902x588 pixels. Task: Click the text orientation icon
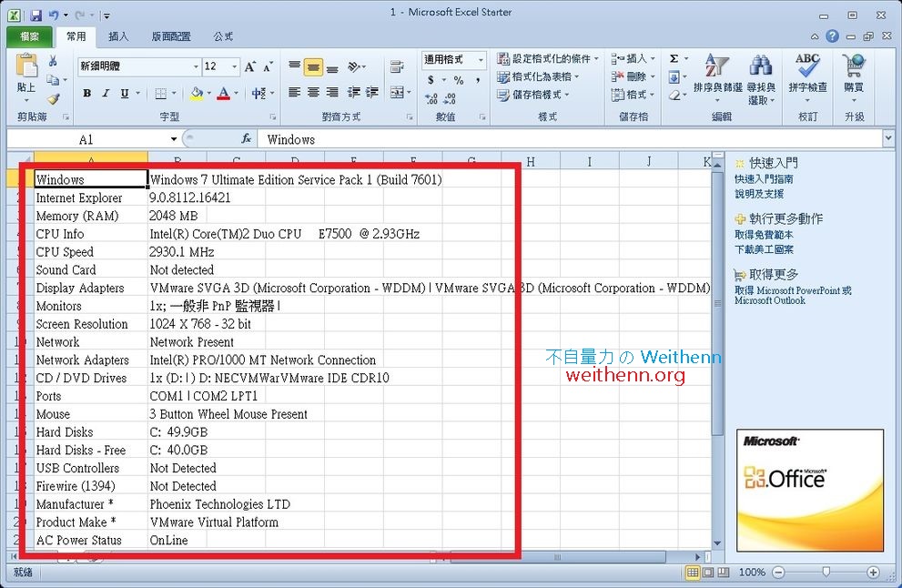pyautogui.click(x=354, y=66)
